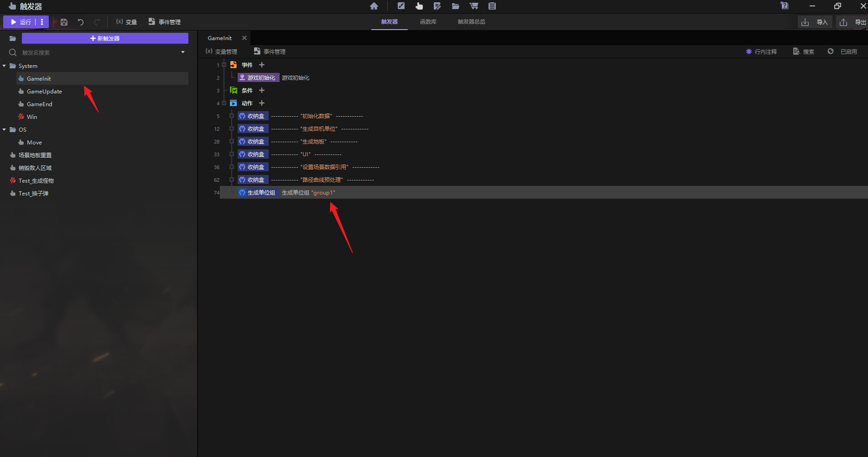Click 事件管理 in main toolbar
The width and height of the screenshot is (868, 457).
point(165,22)
